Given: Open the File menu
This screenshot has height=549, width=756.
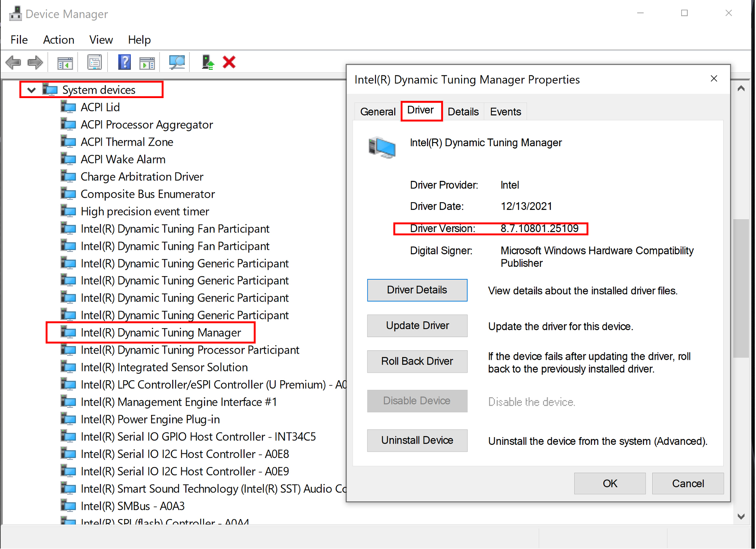Looking at the screenshot, I should pos(19,40).
